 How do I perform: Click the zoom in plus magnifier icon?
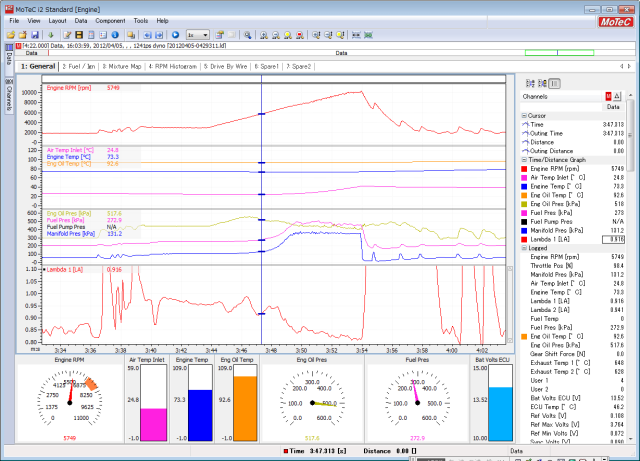(x=264, y=35)
